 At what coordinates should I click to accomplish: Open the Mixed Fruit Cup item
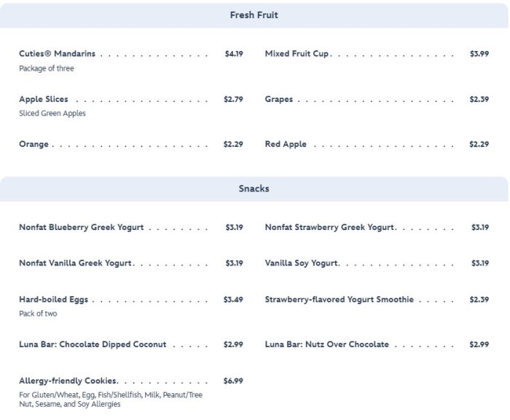click(297, 54)
